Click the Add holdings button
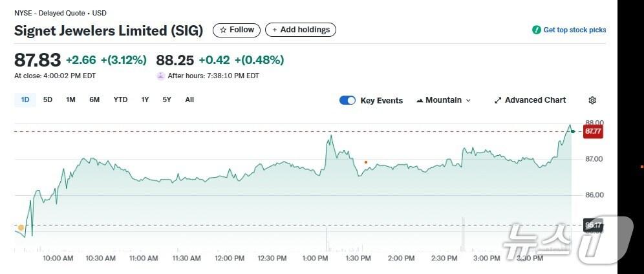 pos(301,30)
